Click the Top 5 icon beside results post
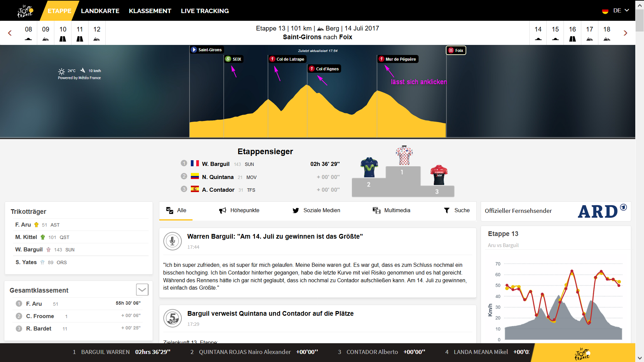 172,318
